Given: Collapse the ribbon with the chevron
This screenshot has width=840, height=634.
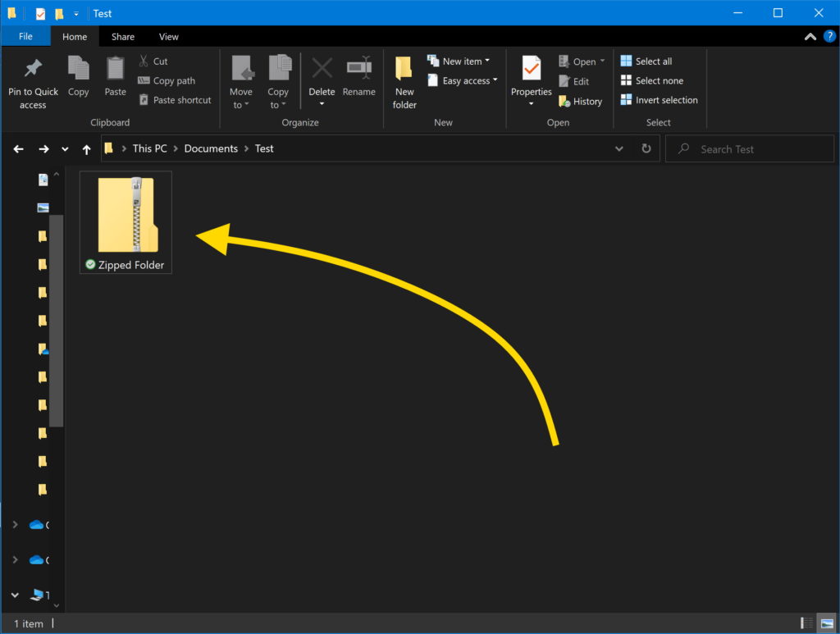Looking at the screenshot, I should coord(810,36).
